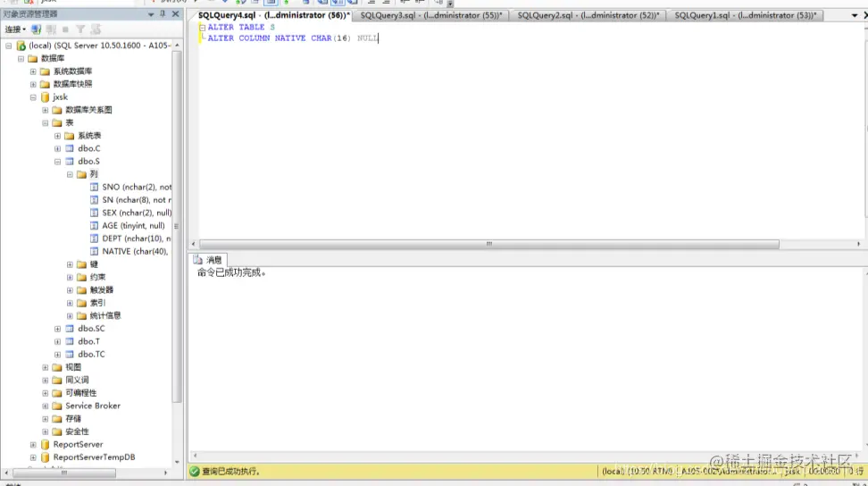Viewport: 868px width, 486px height.
Task: Click the Connect Object Explorer icon
Action: (x=37, y=29)
